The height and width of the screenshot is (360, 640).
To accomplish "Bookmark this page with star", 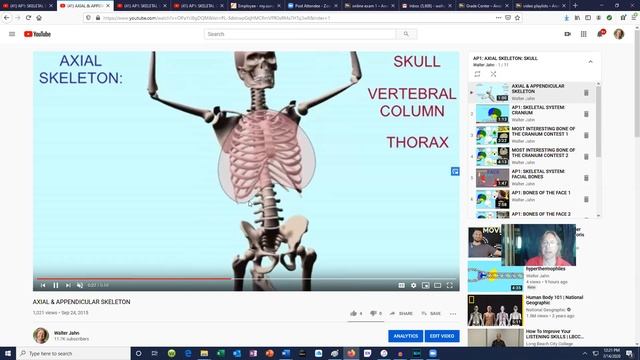I will (517, 18).
